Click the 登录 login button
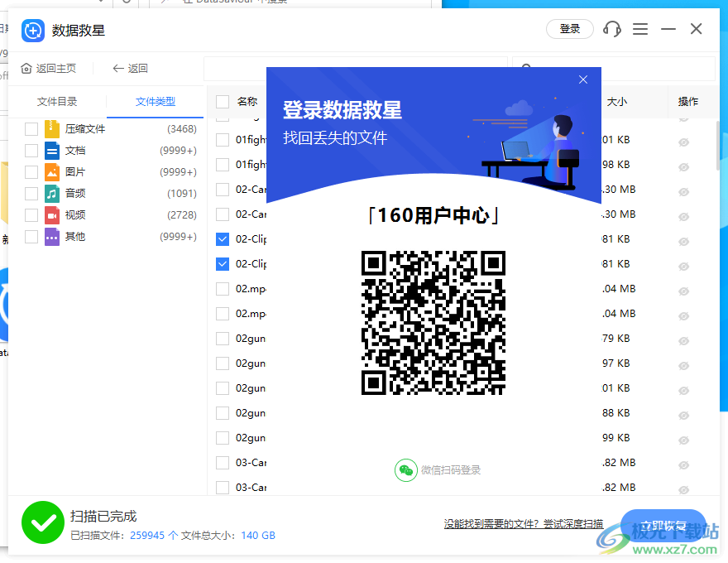 tap(569, 28)
